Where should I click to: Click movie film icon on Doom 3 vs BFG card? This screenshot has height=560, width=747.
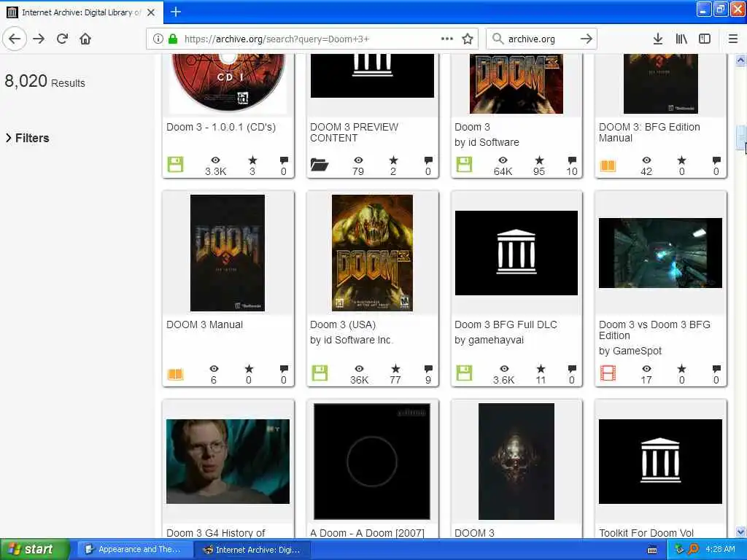click(x=608, y=373)
